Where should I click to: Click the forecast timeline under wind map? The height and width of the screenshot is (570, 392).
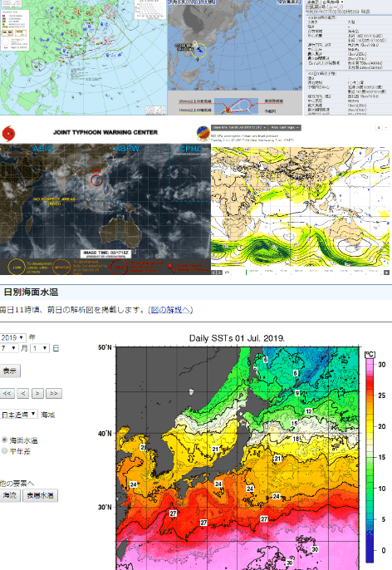pos(314,272)
